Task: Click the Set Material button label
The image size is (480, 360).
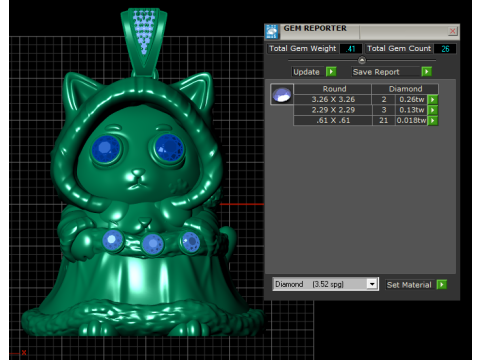Action: pyautogui.click(x=409, y=285)
